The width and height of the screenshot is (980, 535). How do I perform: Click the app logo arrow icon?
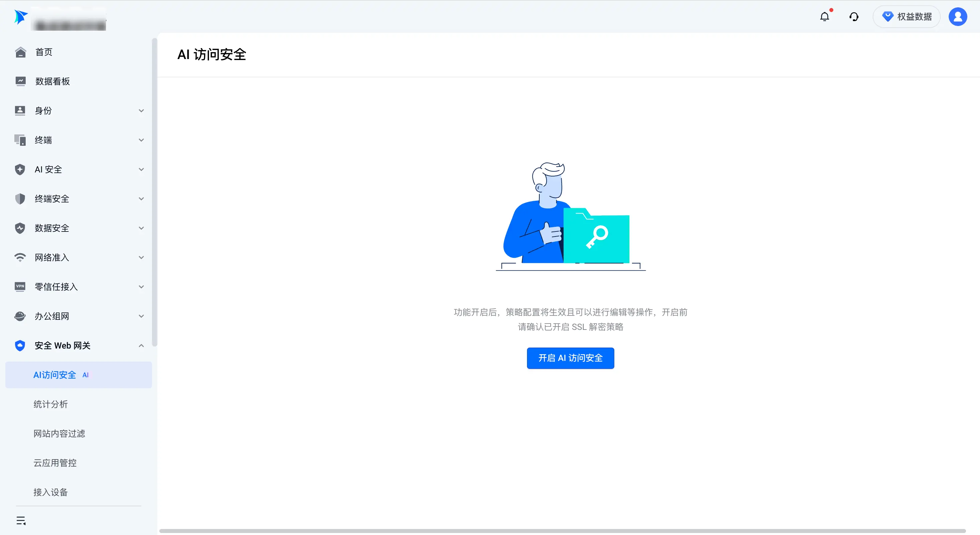pos(21,17)
